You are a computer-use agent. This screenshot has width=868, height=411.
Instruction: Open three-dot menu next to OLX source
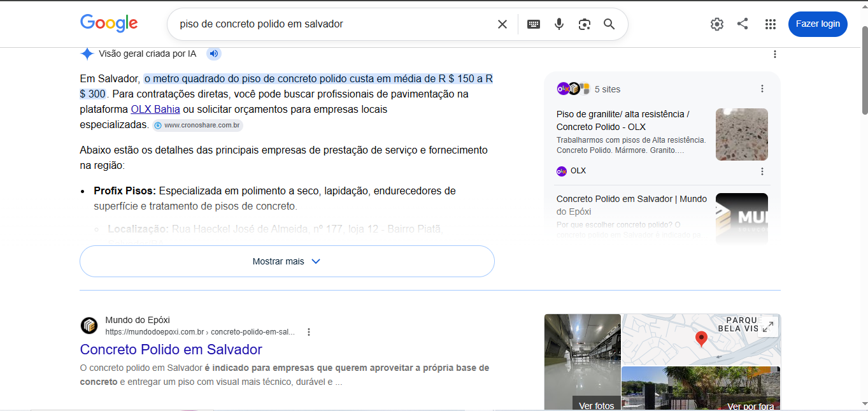[x=762, y=171]
